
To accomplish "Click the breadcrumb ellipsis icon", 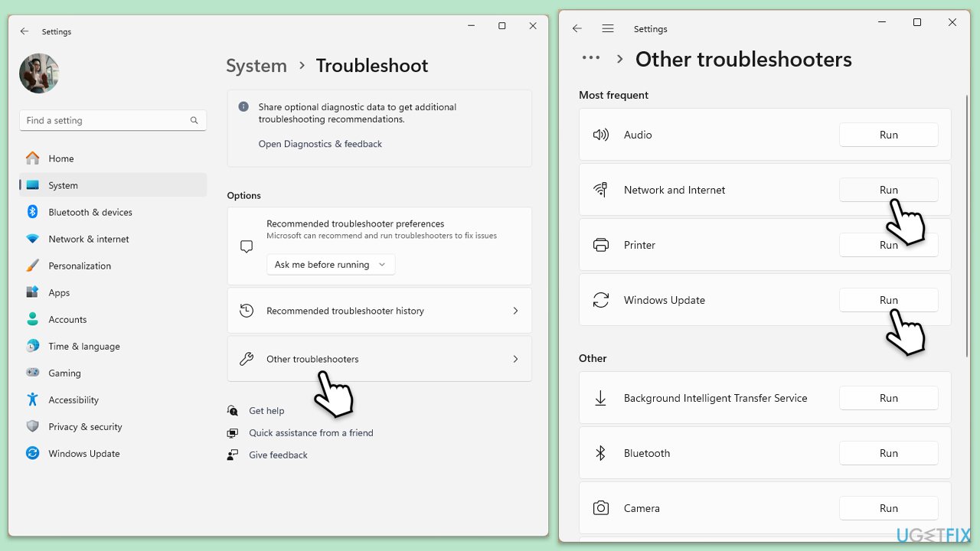I will 590,58.
